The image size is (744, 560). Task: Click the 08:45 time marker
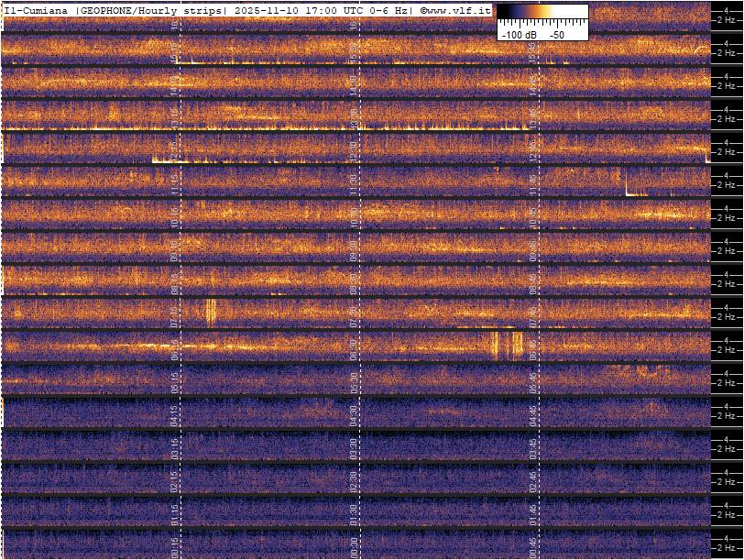pos(533,280)
